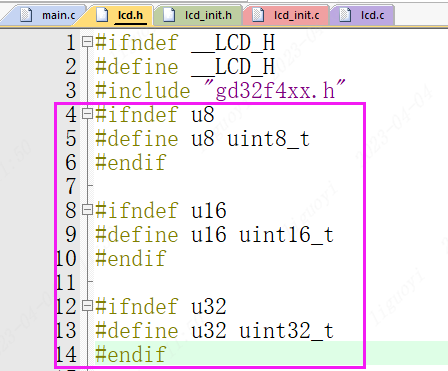Click __LCD_H on the #ifndef line 1

coord(233,42)
